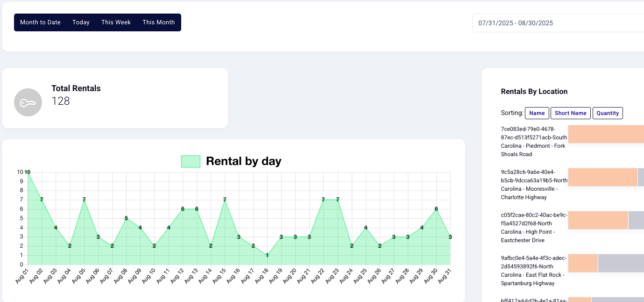Click the orange bar for Mooresville Charlotte Highway
The height and width of the screenshot is (302, 644).
tap(602, 177)
